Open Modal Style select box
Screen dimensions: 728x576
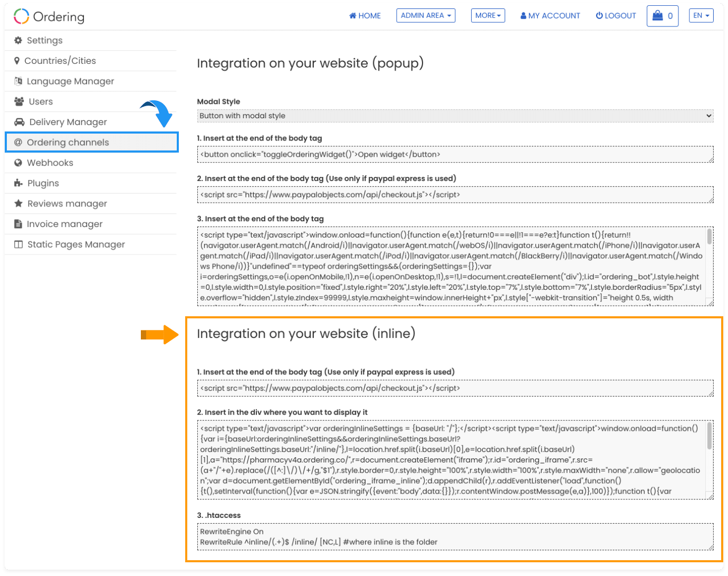point(455,116)
